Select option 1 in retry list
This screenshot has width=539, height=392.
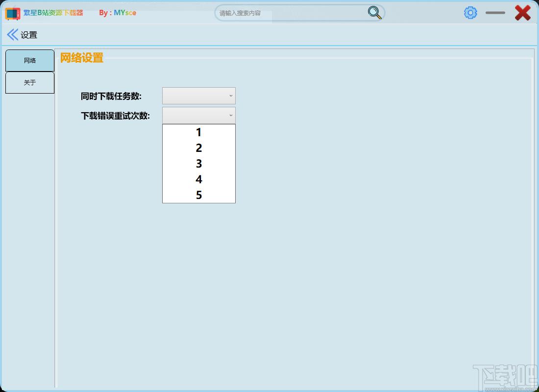point(198,132)
